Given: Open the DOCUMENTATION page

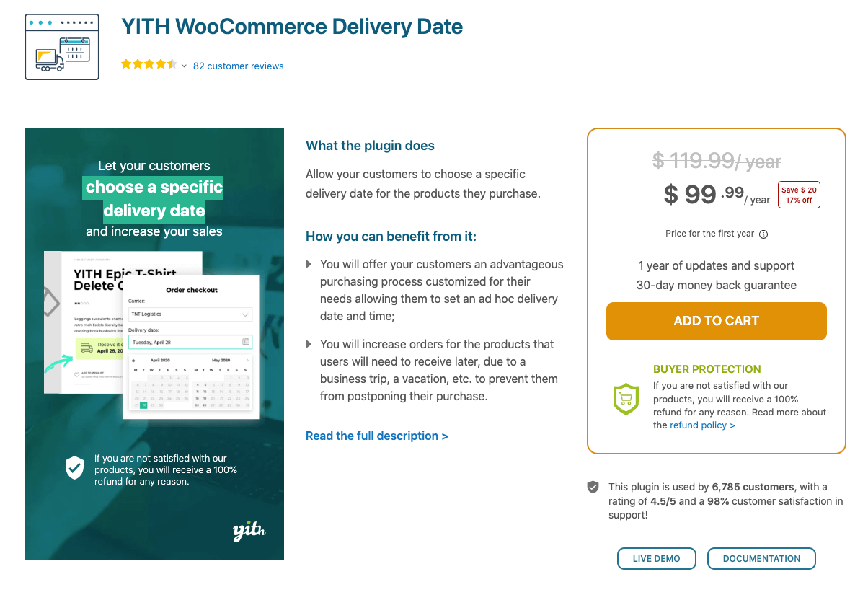Looking at the screenshot, I should pos(761,558).
